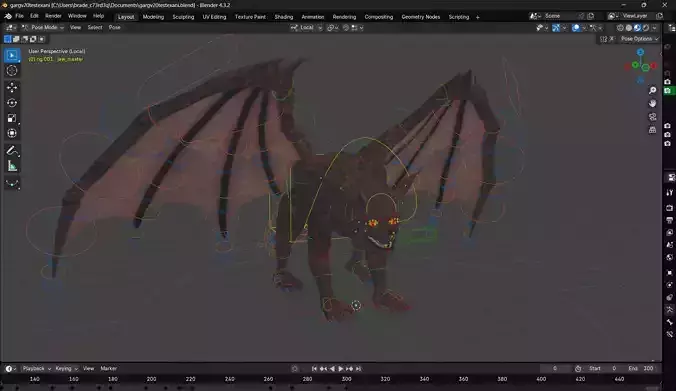The image size is (676, 391).
Task: Open the Playback dropdown in timeline
Action: pos(37,369)
